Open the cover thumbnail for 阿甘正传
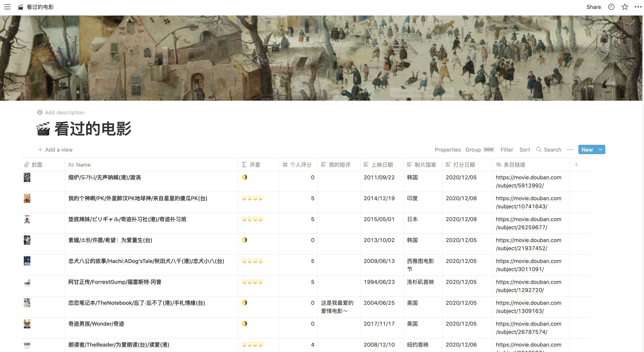This screenshot has width=644, height=352. pyautogui.click(x=27, y=282)
